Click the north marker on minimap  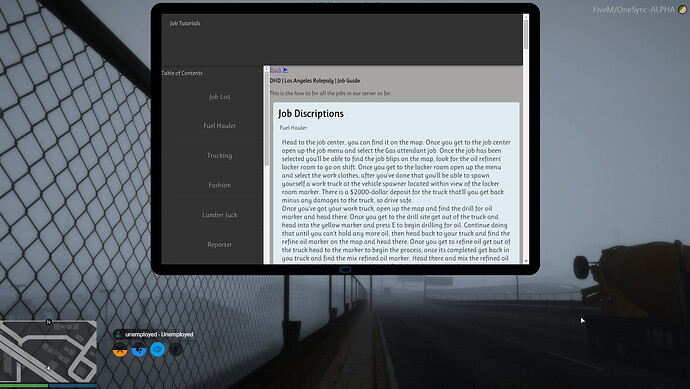(x=49, y=322)
